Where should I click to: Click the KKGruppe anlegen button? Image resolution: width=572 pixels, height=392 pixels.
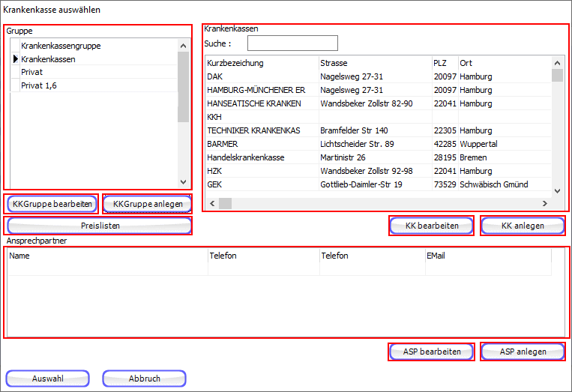(x=147, y=203)
